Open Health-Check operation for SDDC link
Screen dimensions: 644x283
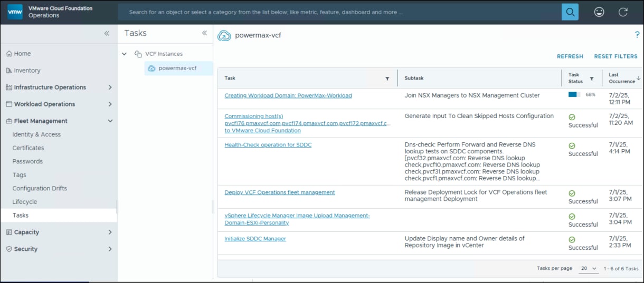point(268,145)
